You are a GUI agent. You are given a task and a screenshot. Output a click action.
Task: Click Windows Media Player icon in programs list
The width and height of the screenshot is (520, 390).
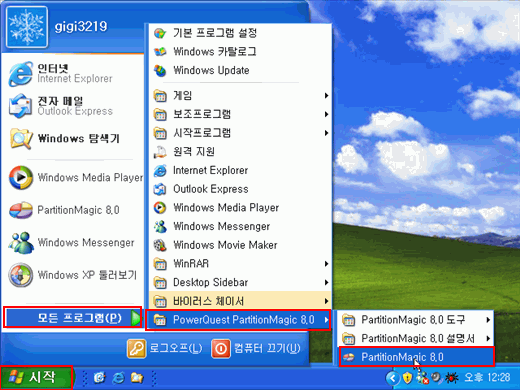160,208
